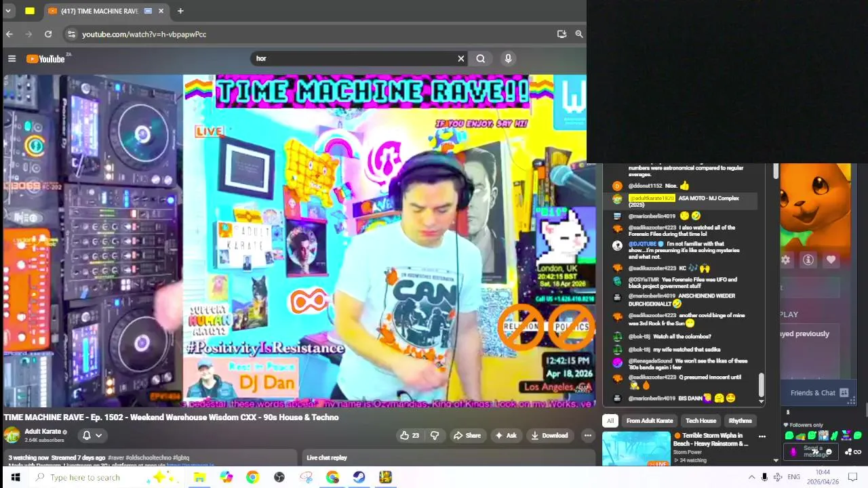Click the live chat scroll-down arrow
Screen dimensions: 868x488
click(761, 401)
